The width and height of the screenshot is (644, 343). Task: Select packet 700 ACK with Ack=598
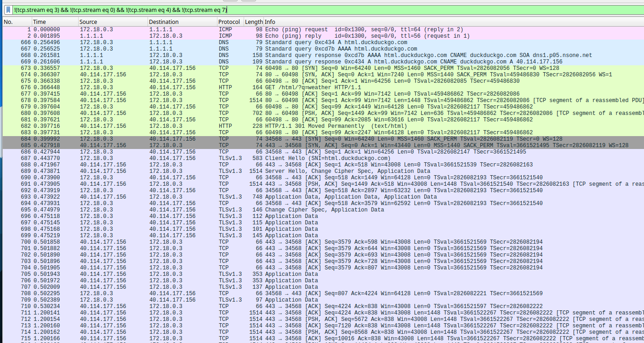point(323,242)
